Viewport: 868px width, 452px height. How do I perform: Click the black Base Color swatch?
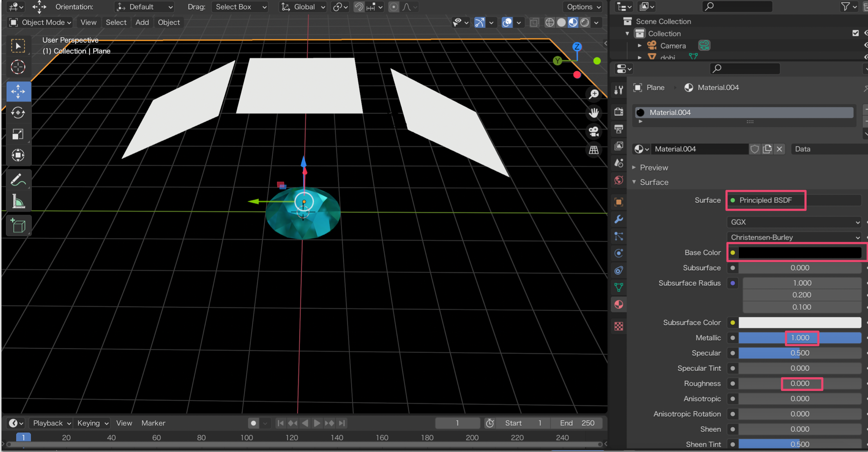799,253
